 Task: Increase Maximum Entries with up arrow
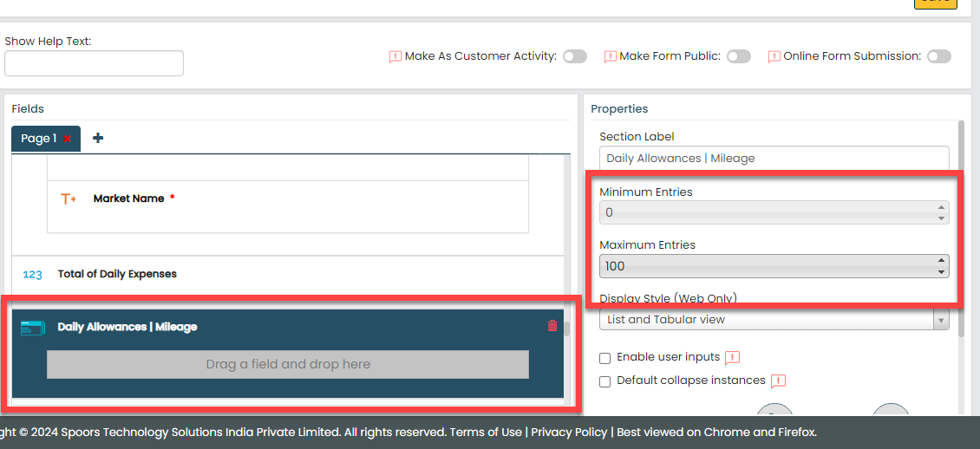(x=942, y=261)
